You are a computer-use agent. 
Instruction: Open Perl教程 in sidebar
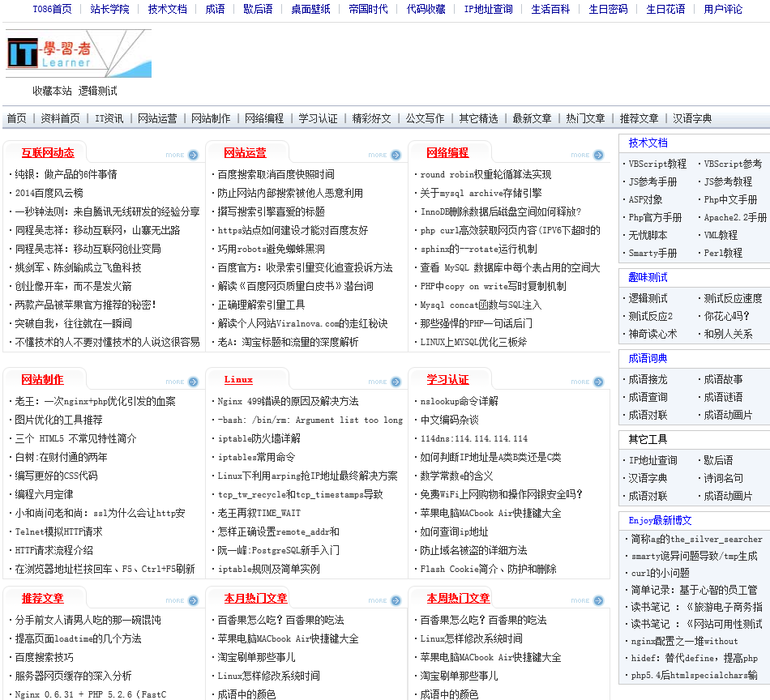pos(723,253)
